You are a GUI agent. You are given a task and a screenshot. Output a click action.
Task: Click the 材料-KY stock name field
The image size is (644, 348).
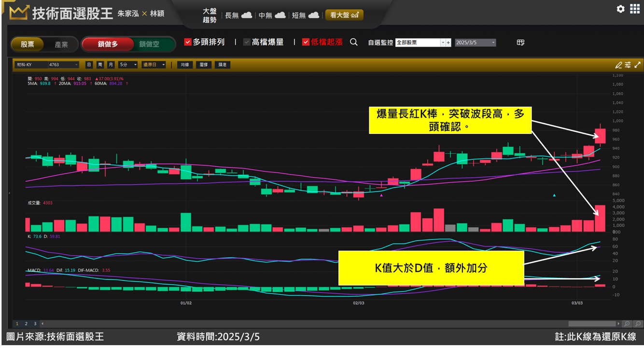(x=31, y=65)
